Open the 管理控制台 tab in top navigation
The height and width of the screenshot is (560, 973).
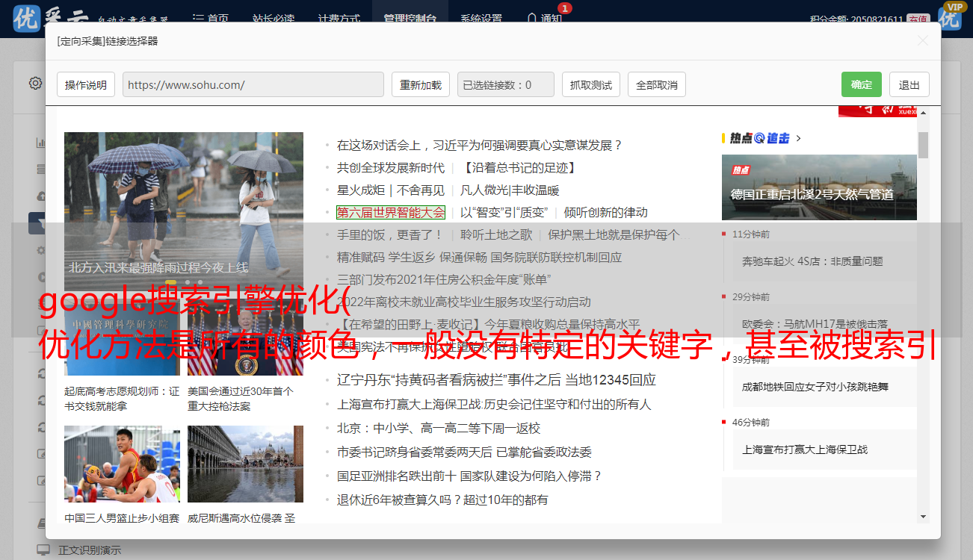pyautogui.click(x=410, y=19)
